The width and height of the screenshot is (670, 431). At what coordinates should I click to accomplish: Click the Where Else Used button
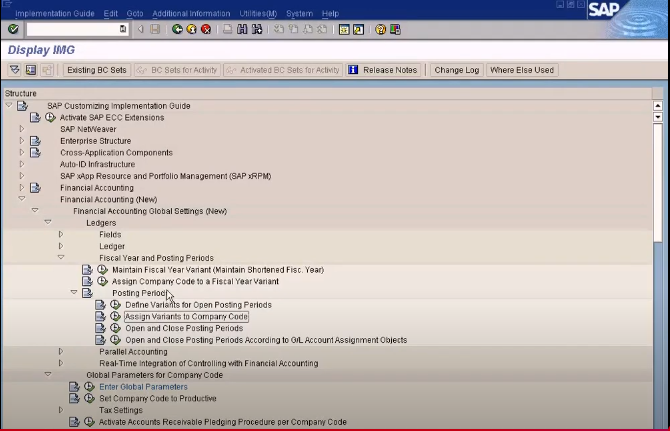coord(522,70)
